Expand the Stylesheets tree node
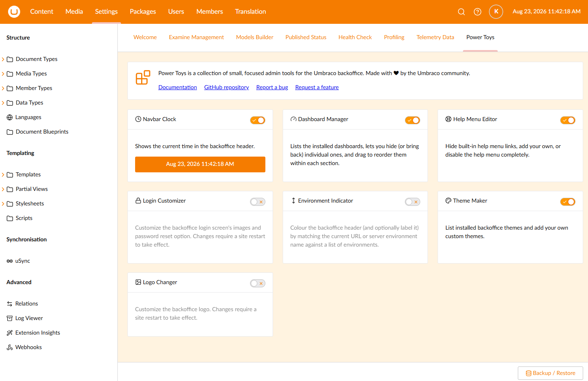The image size is (588, 381). point(3,204)
